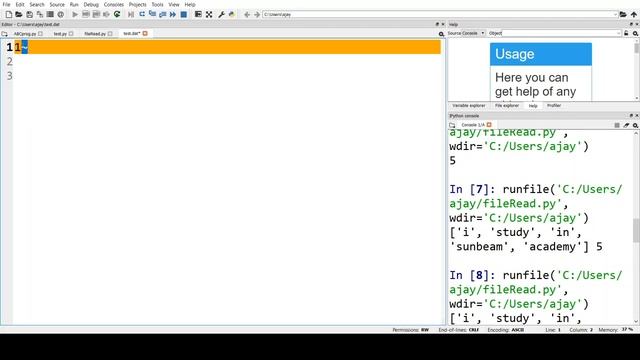Click the Run selection icon
The height and width of the screenshot is (360, 640).
coord(106,14)
